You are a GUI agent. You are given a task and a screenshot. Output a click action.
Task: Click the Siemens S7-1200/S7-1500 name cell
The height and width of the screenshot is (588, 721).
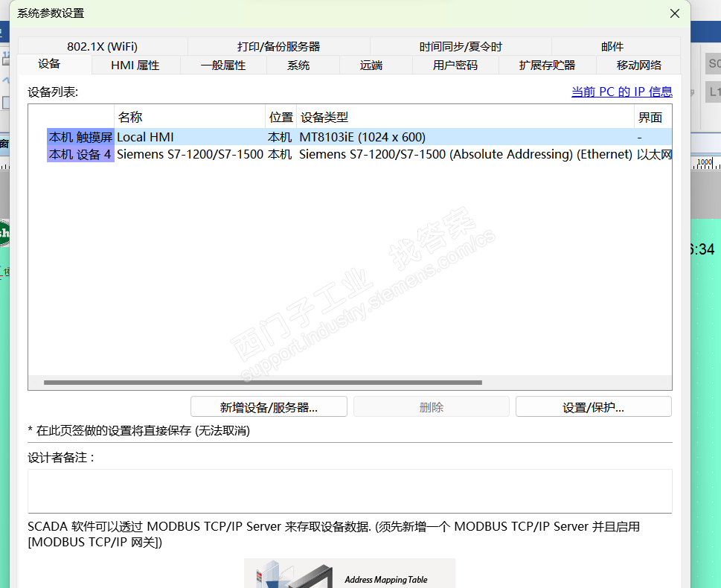click(x=190, y=154)
